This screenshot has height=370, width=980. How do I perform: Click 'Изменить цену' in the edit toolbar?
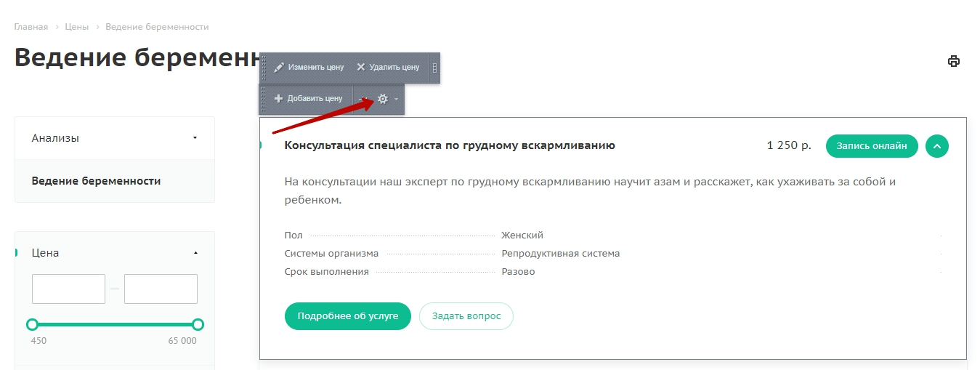pos(309,67)
